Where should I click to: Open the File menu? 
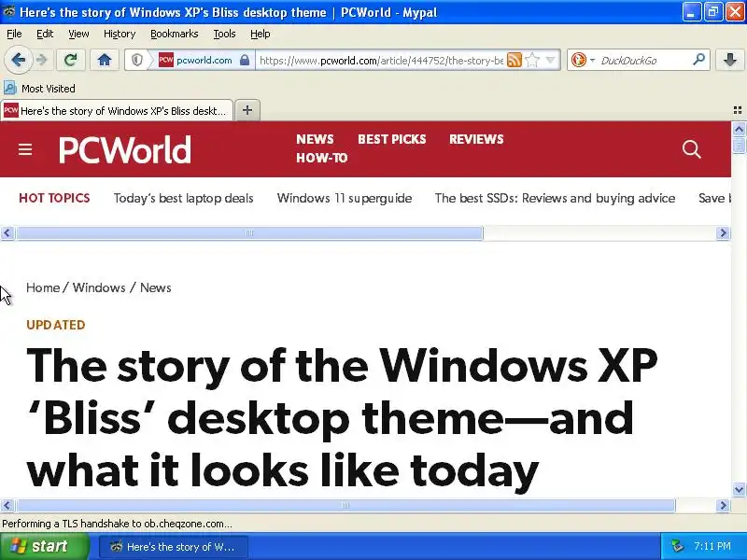(14, 34)
